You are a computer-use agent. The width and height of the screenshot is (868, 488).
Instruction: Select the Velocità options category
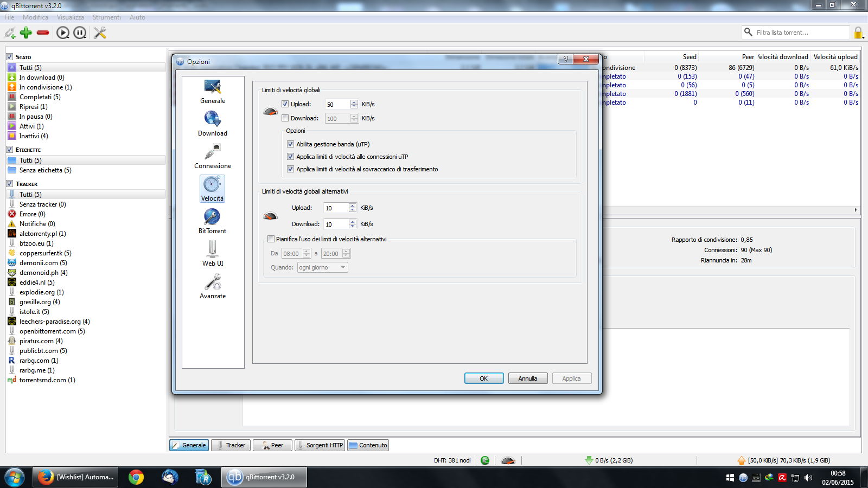(x=212, y=189)
